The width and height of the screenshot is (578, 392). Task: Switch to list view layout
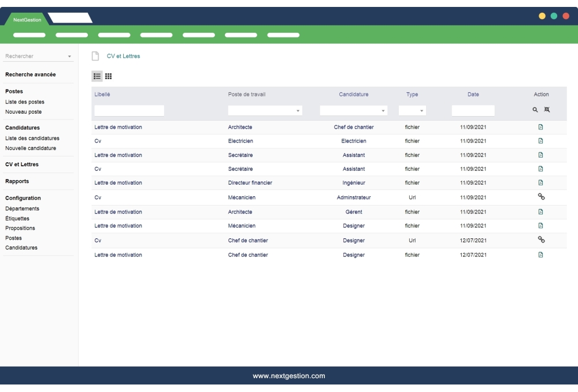[x=97, y=76]
